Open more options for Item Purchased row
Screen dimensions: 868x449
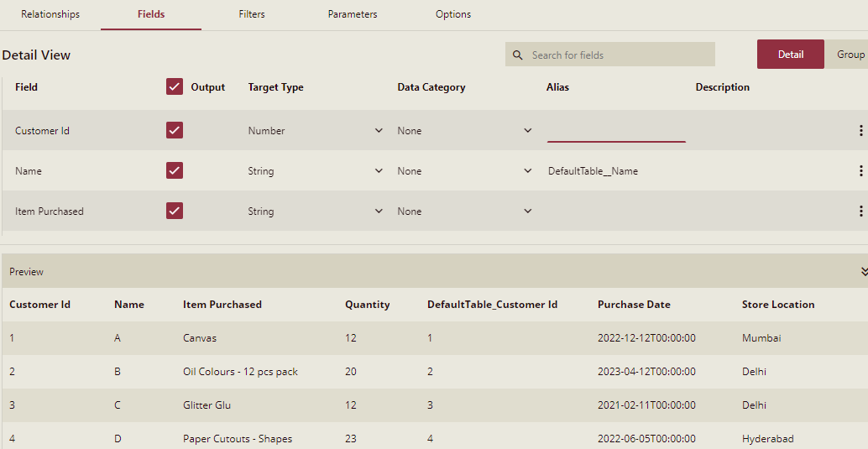860,211
